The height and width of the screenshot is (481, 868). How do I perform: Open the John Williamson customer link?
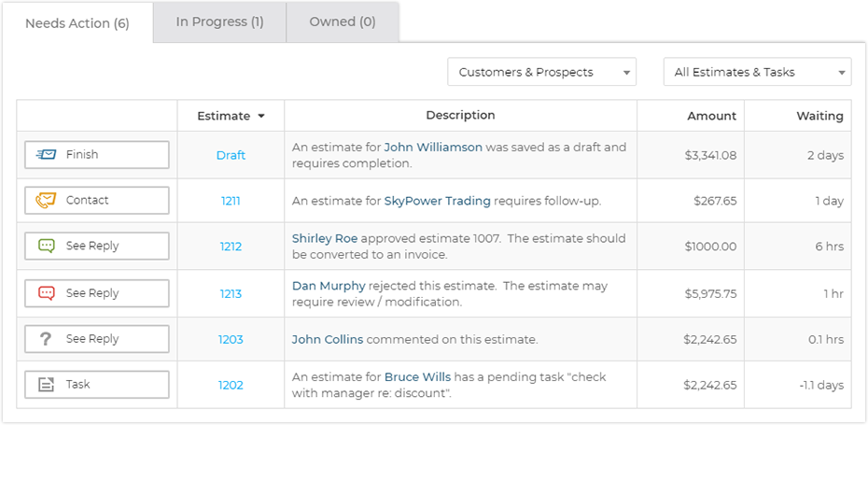(433, 147)
